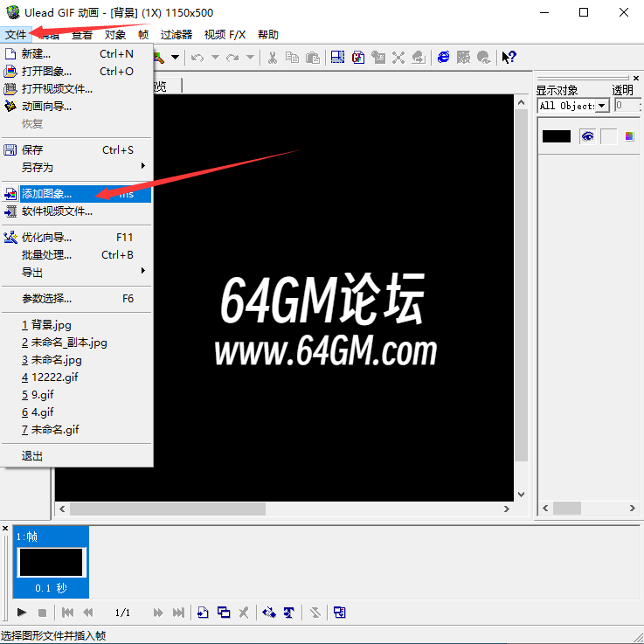Open recent file 2 未命名_副本.jpg

pyautogui.click(x=77, y=343)
